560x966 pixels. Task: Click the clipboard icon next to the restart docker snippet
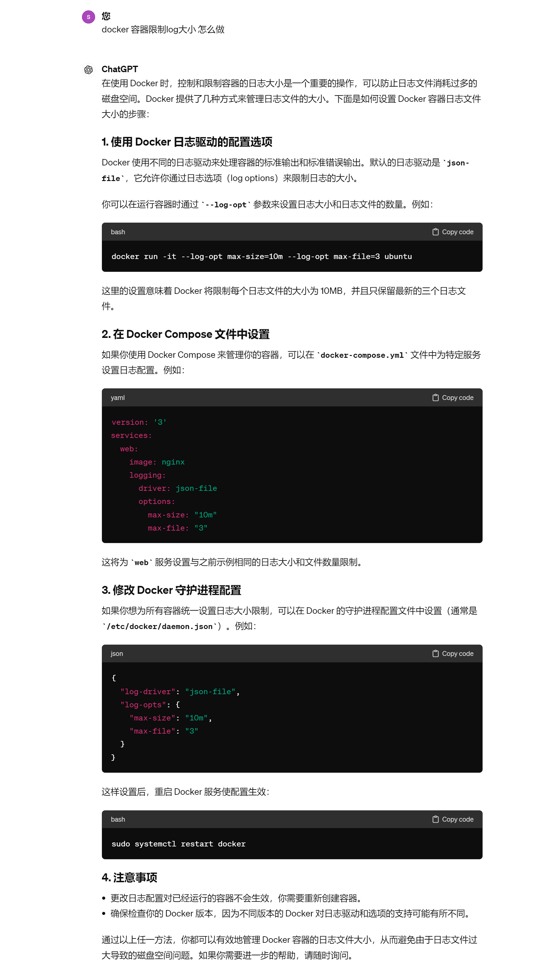[436, 819]
